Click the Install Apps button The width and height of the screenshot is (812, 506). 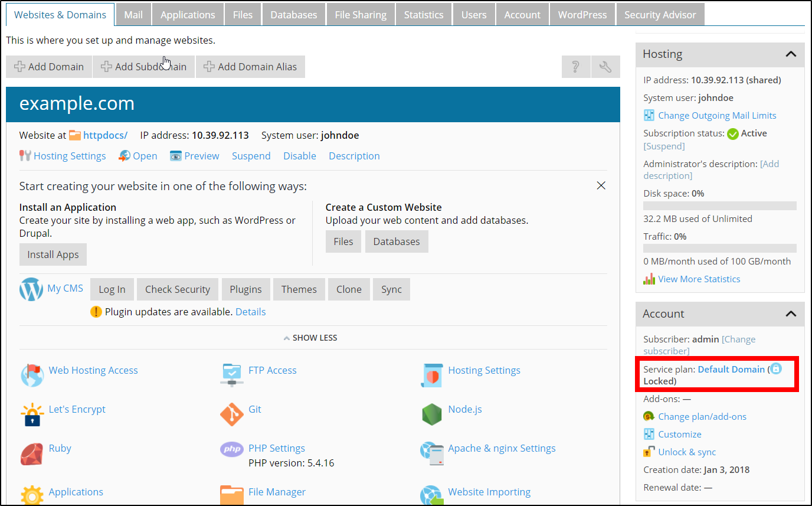[x=53, y=254]
